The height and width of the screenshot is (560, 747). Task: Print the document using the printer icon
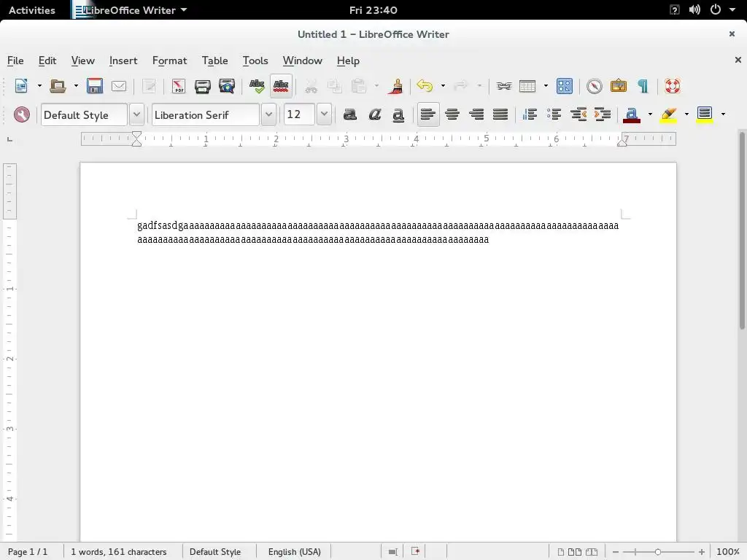click(203, 86)
